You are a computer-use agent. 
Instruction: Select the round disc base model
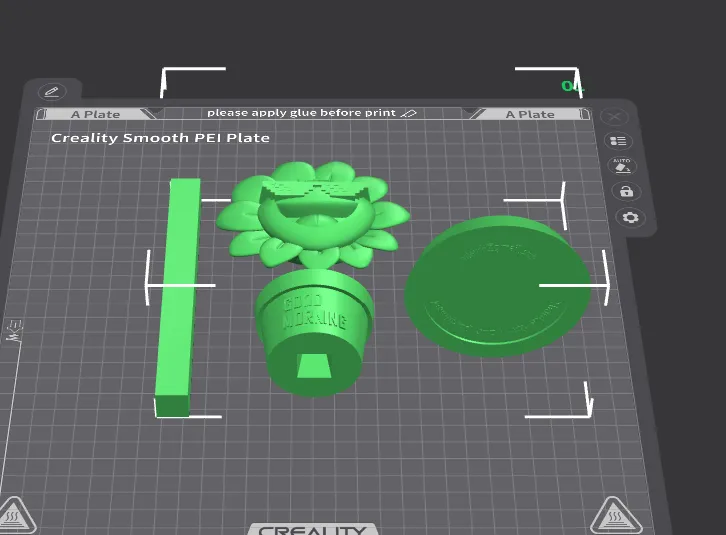[x=497, y=286]
